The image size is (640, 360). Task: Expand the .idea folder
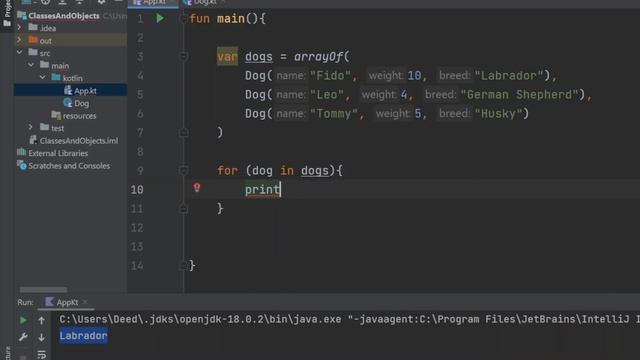pos(19,28)
